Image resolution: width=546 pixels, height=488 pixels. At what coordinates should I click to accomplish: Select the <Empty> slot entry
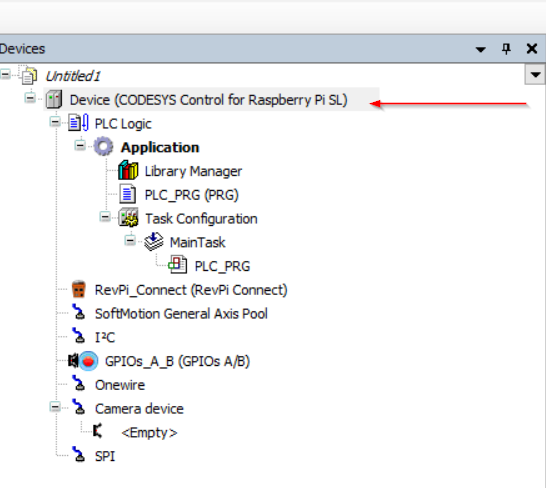coord(149,432)
